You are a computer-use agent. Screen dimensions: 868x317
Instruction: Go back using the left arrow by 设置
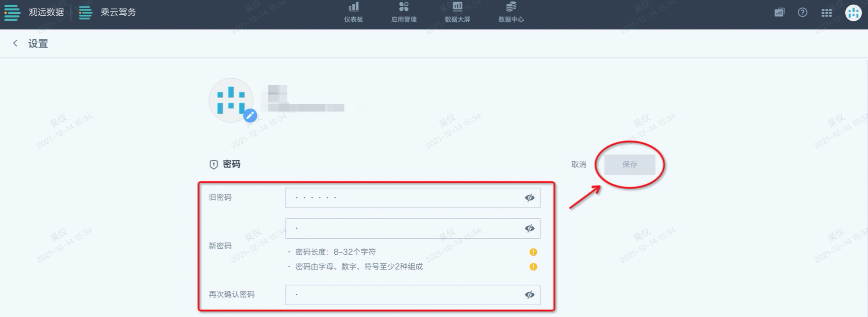[x=15, y=44]
